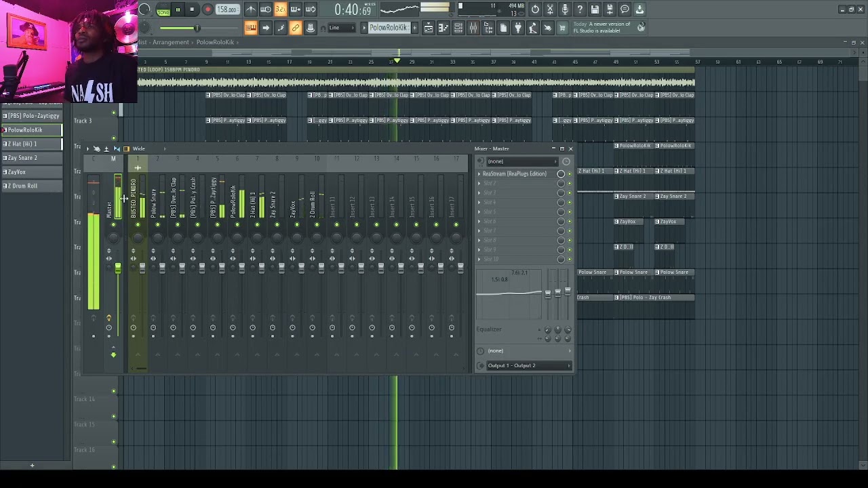Mute the Polow Snare mixer track
The width and height of the screenshot is (868, 488).
pos(157,225)
